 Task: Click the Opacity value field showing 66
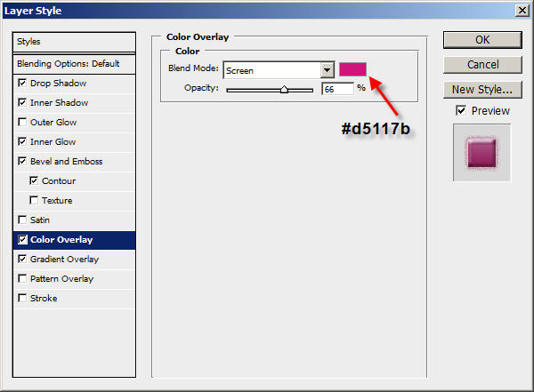tap(337, 89)
